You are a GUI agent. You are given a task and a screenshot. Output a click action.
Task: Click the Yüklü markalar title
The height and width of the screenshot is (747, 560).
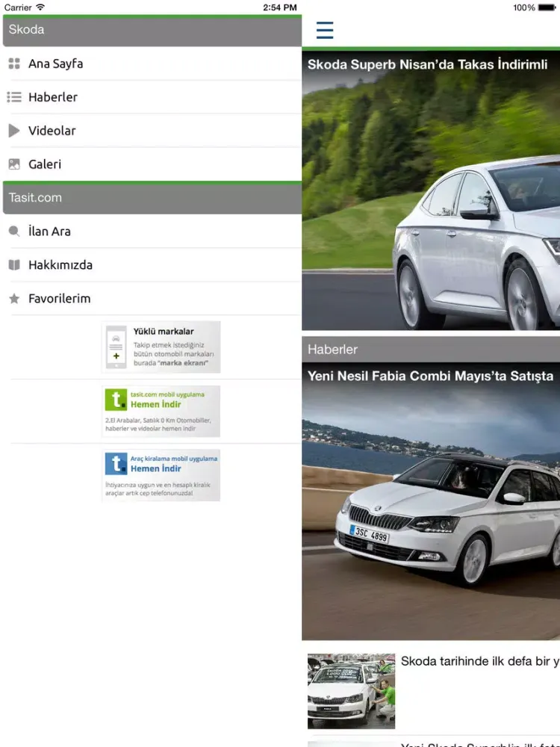164,331
